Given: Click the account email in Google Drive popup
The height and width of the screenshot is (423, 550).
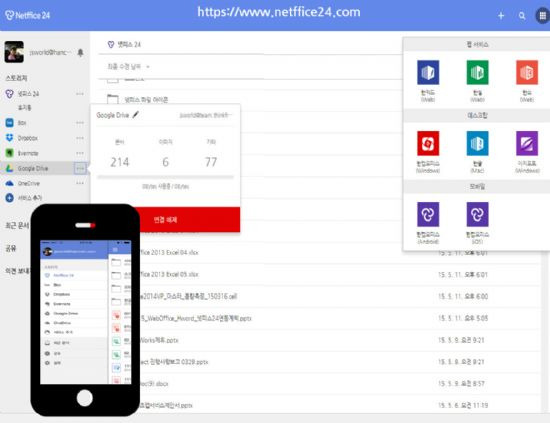Looking at the screenshot, I should 205,115.
